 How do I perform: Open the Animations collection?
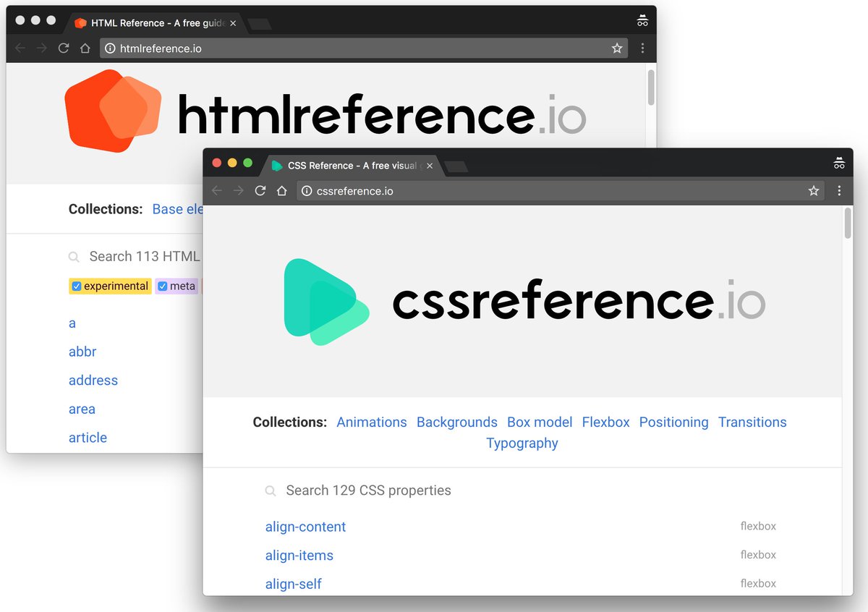372,422
